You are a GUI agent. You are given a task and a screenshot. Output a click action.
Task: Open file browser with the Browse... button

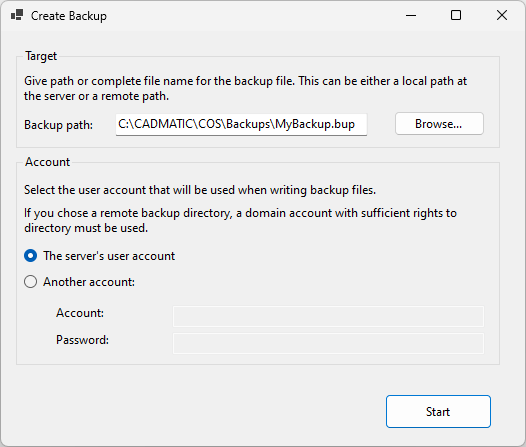[x=439, y=124]
